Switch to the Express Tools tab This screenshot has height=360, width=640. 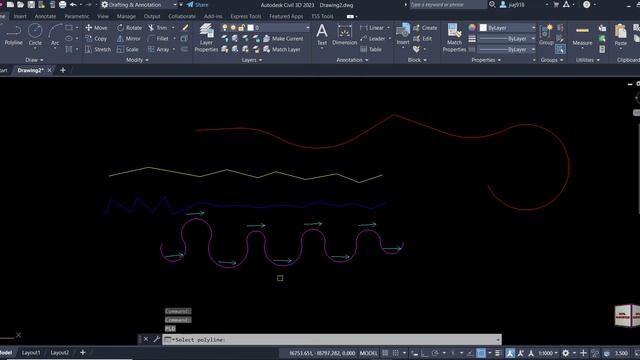pyautogui.click(x=245, y=16)
